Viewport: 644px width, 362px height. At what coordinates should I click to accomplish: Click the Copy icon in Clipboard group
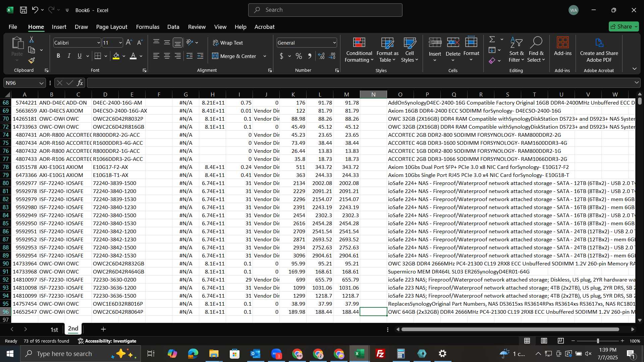(32, 50)
